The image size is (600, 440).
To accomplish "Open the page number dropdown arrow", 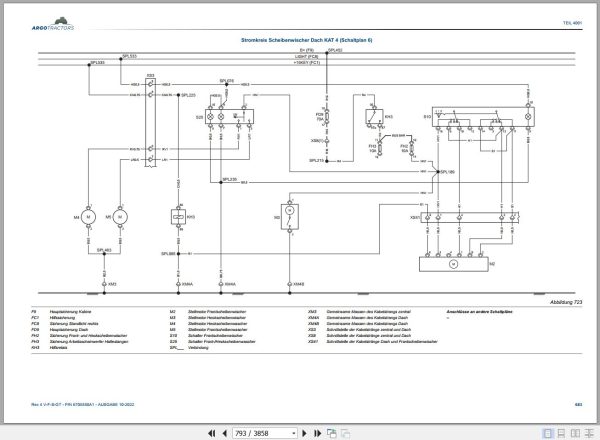I will point(293,433).
